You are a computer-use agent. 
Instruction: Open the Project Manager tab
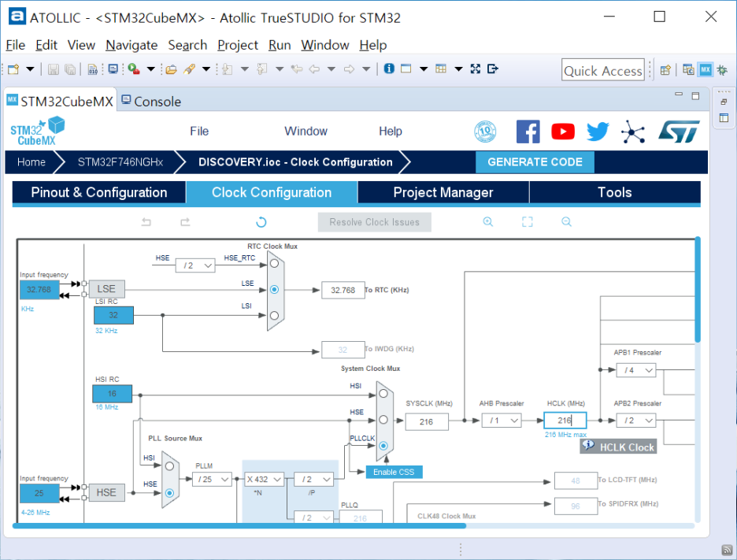(x=443, y=192)
